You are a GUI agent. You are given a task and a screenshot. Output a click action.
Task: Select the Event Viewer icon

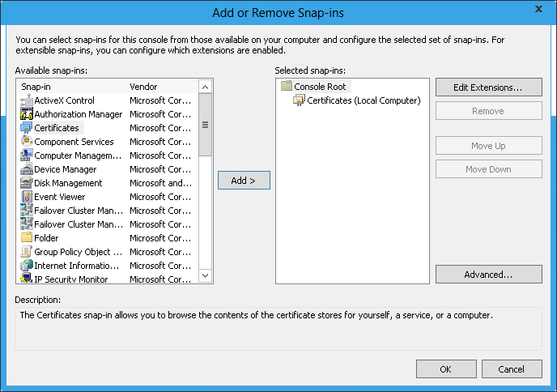[x=26, y=197]
